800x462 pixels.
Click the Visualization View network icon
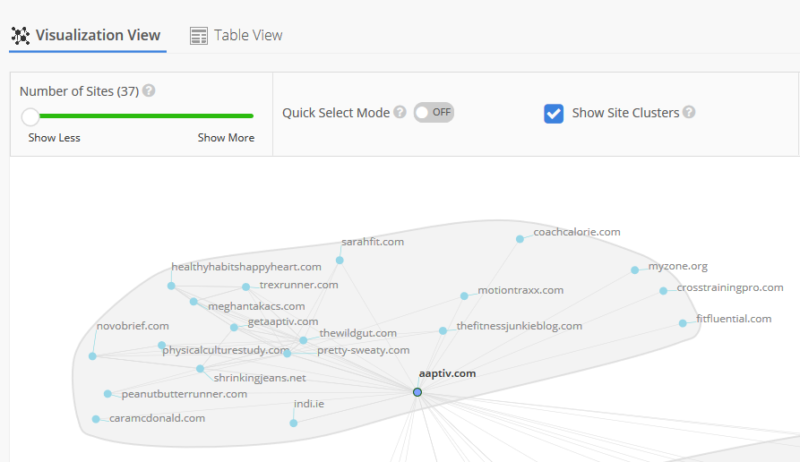pyautogui.click(x=20, y=35)
